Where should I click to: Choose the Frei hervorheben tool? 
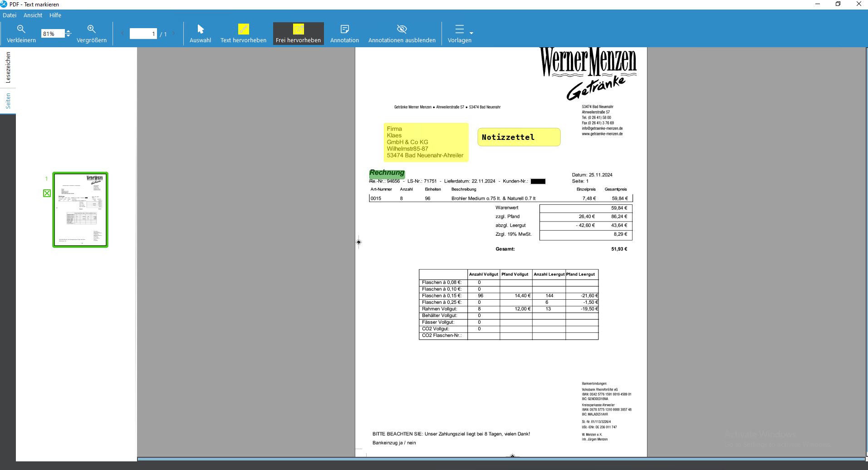(298, 30)
